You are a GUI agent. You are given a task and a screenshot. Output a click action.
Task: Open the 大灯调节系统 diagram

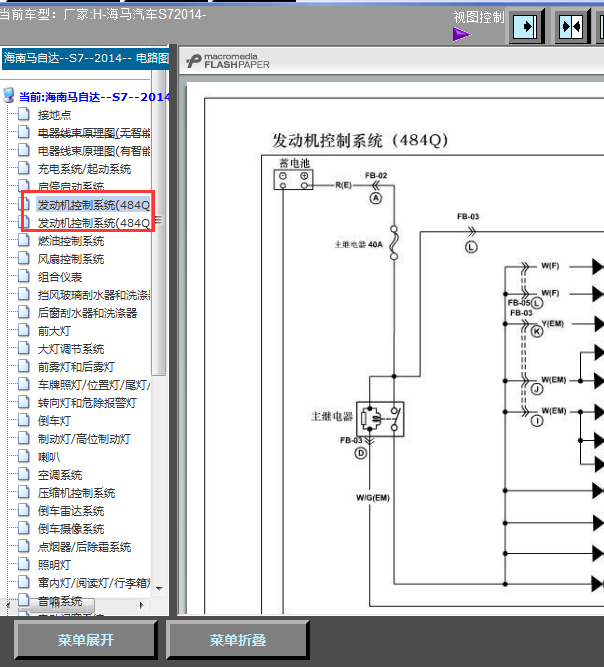coord(71,349)
